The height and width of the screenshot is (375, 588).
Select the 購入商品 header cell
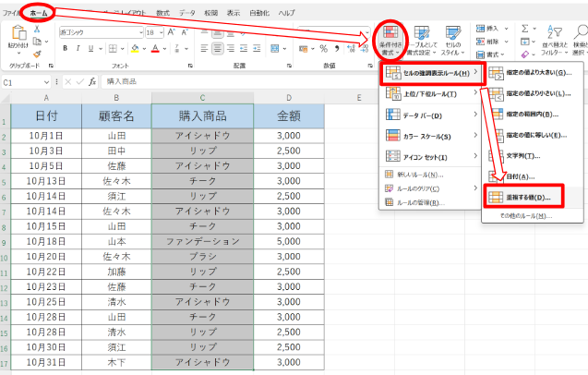(x=202, y=115)
